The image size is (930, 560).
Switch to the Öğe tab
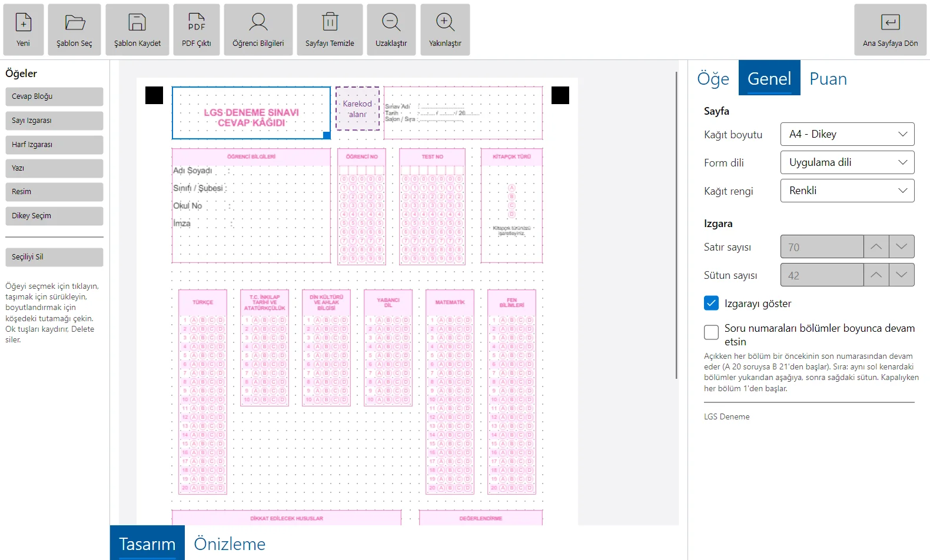713,78
